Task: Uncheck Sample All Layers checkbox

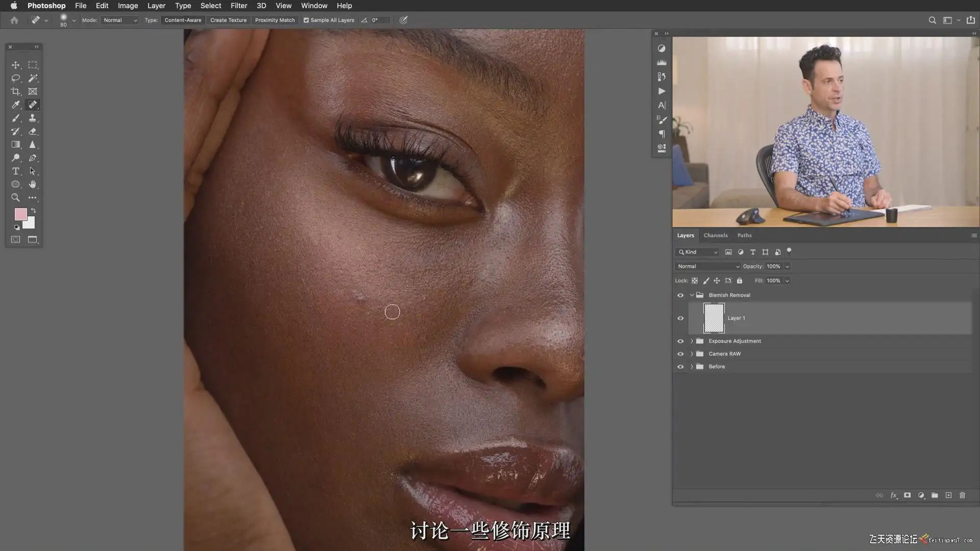Action: (306, 20)
